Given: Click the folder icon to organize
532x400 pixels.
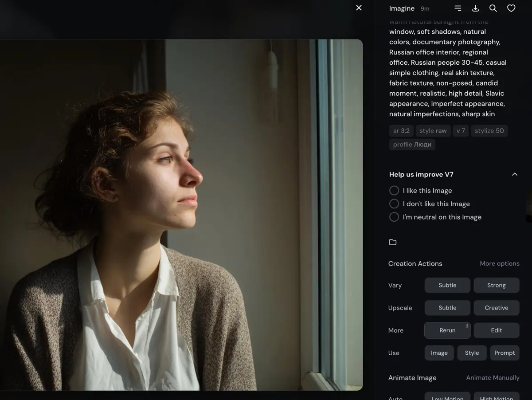Looking at the screenshot, I should 393,242.
